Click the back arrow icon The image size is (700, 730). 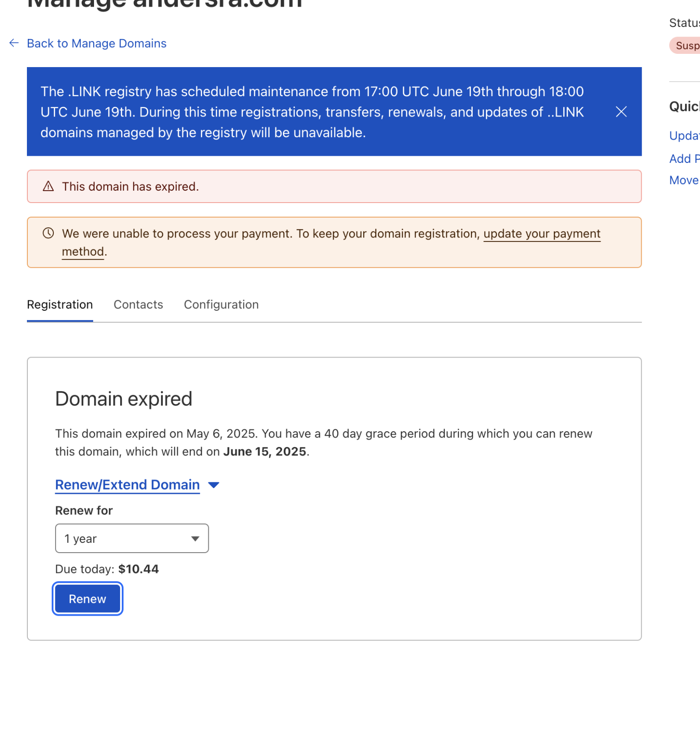(x=14, y=43)
